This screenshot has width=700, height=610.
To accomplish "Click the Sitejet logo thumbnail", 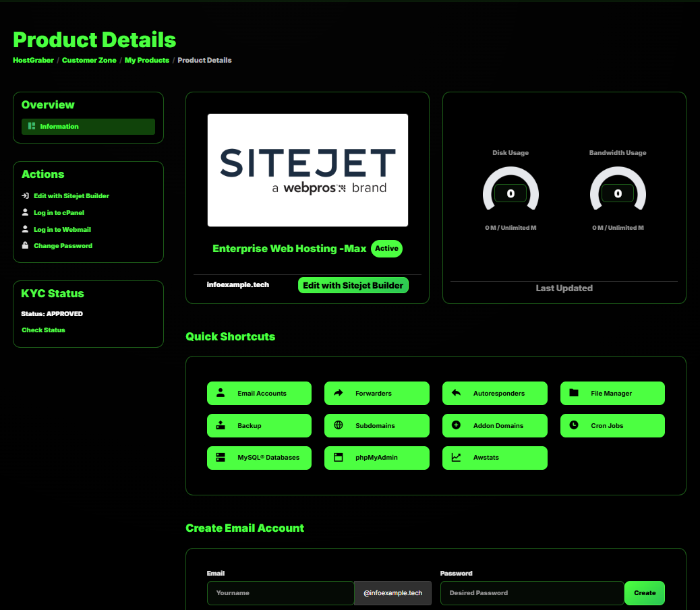I will pyautogui.click(x=308, y=170).
